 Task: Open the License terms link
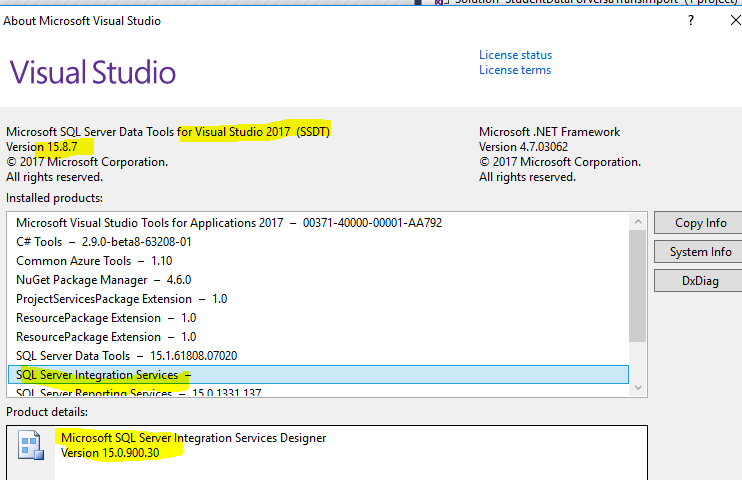pos(515,70)
